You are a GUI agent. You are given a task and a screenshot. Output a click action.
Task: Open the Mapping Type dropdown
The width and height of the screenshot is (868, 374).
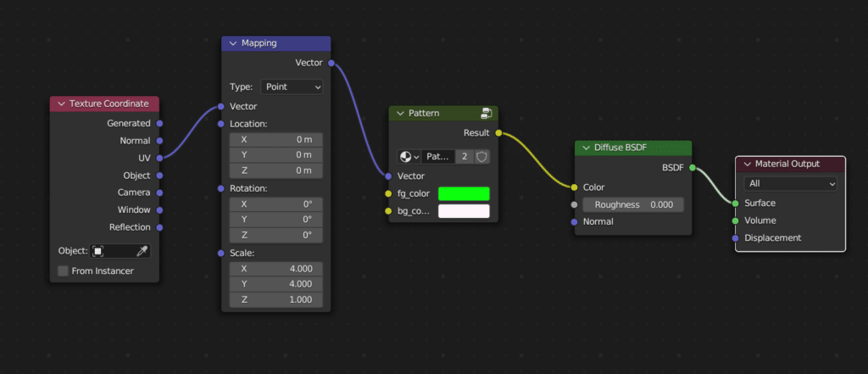coord(292,87)
